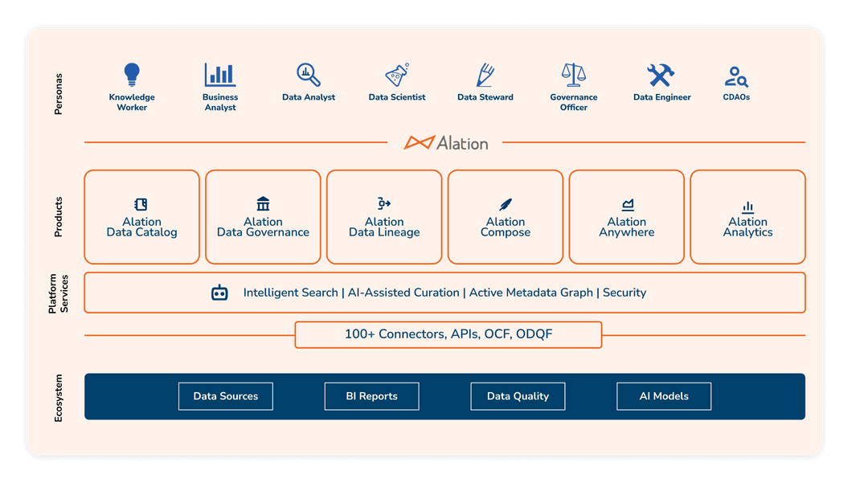Open the Alation Data Catalog card
This screenshot has width=868, height=483.
pos(141,217)
